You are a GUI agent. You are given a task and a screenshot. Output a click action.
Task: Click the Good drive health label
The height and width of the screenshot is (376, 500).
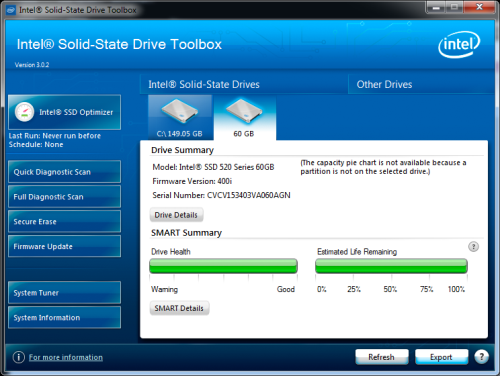pyautogui.click(x=286, y=289)
